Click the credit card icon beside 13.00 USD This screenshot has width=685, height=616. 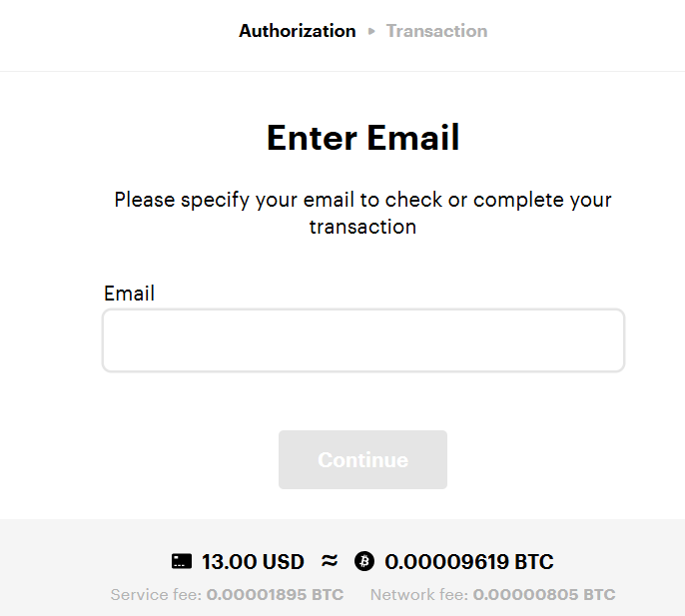pyautogui.click(x=182, y=561)
